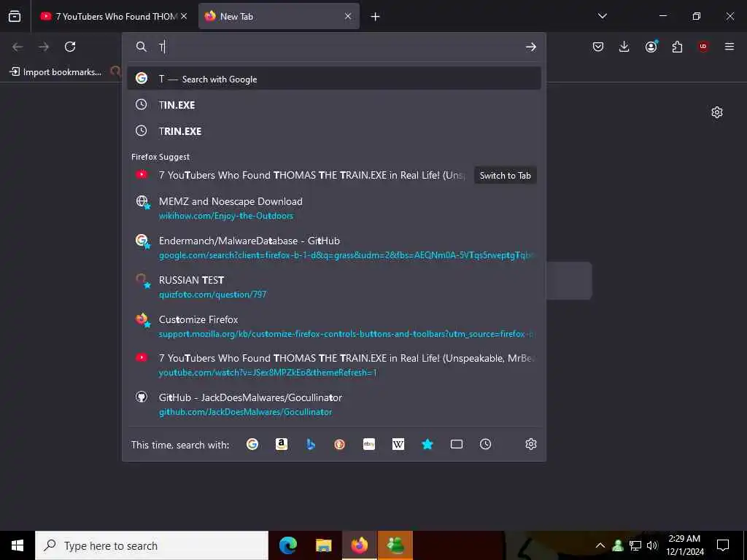Open new tab page personalize gear

(717, 112)
